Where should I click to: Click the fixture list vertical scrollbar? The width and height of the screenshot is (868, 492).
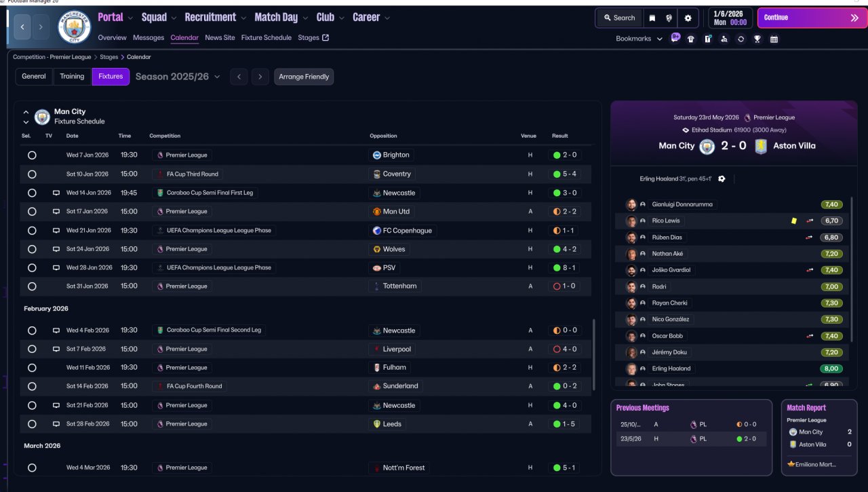click(x=594, y=356)
